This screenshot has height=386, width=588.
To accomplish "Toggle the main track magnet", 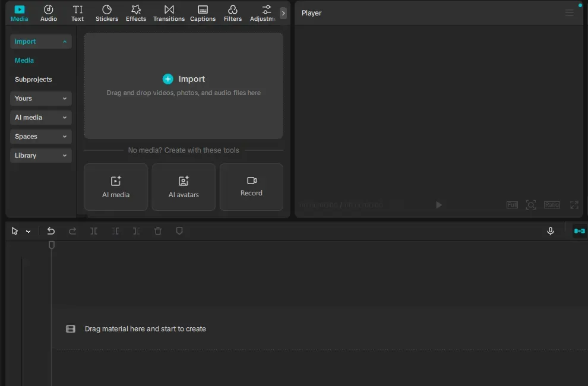I will pyautogui.click(x=579, y=231).
